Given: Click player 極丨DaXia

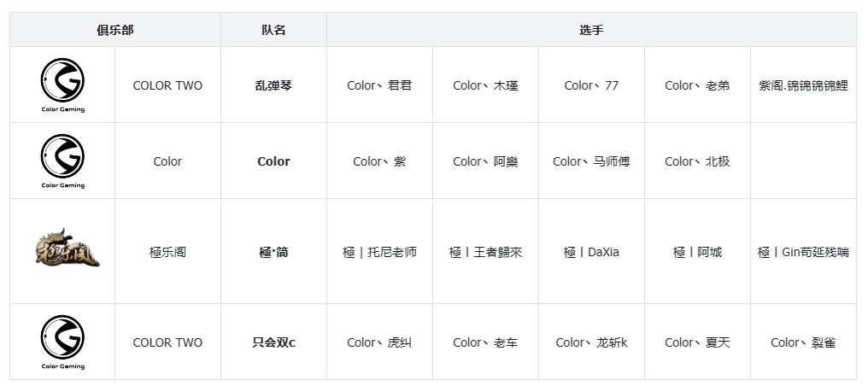Looking at the screenshot, I should pyautogui.click(x=591, y=252).
